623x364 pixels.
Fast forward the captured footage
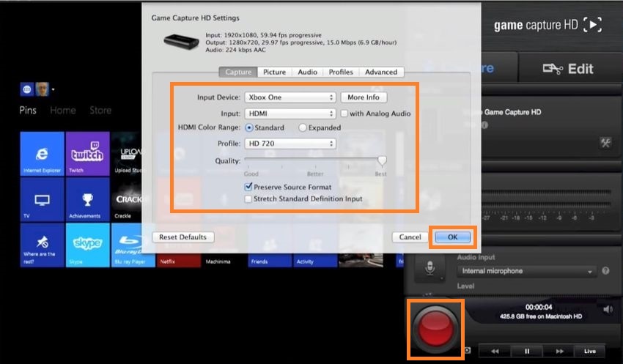coord(559,352)
